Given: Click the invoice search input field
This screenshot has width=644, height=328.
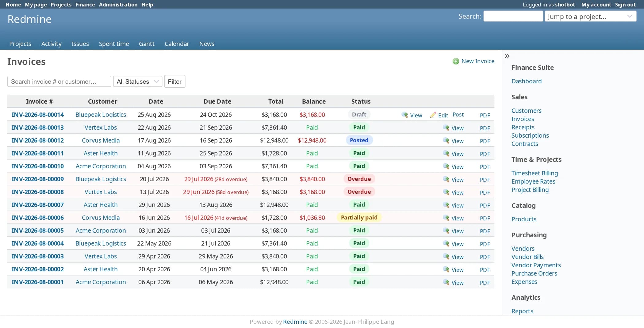Looking at the screenshot, I should (x=59, y=82).
